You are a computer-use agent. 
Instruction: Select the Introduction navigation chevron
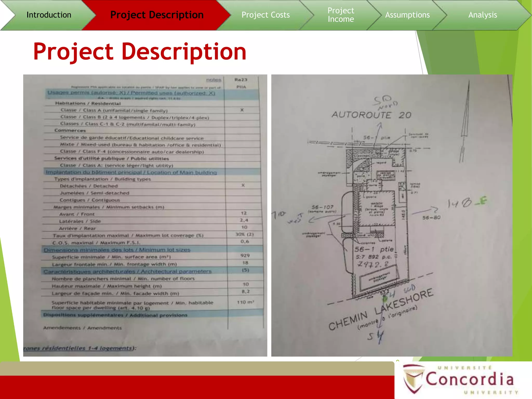(49, 15)
